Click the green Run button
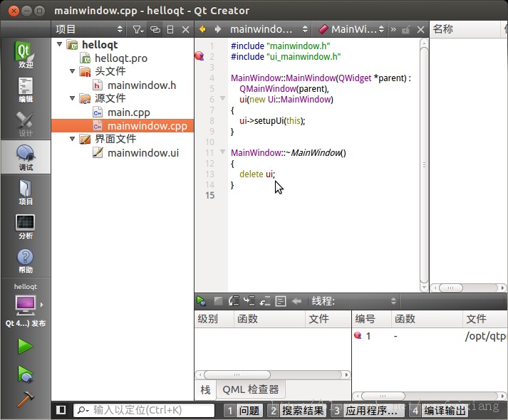Image resolution: width=508 pixels, height=420 pixels. tap(25, 347)
